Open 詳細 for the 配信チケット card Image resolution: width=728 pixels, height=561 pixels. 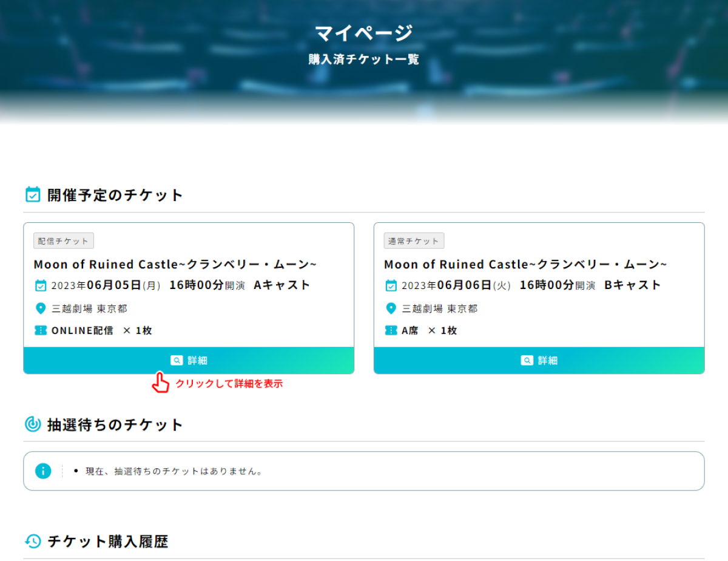tap(189, 361)
